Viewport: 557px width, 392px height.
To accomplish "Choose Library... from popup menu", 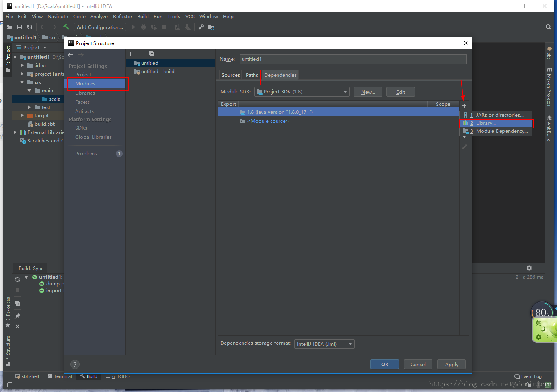I will tap(496, 123).
